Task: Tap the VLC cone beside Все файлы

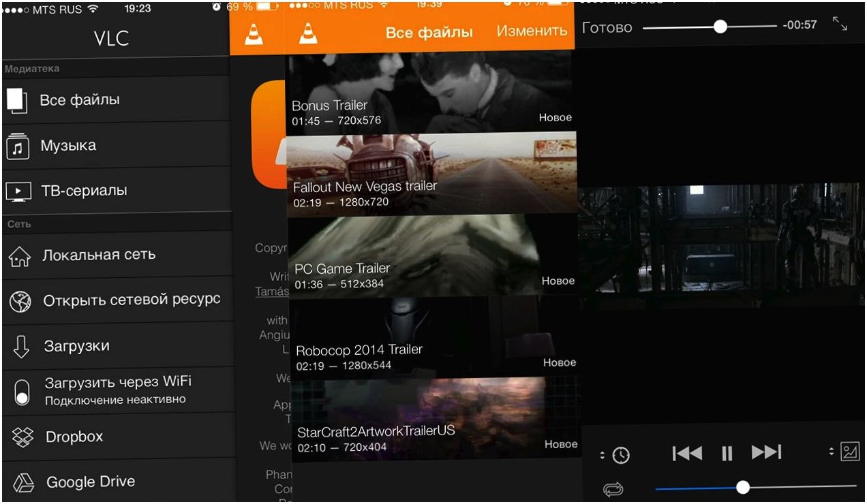Action: [x=309, y=32]
